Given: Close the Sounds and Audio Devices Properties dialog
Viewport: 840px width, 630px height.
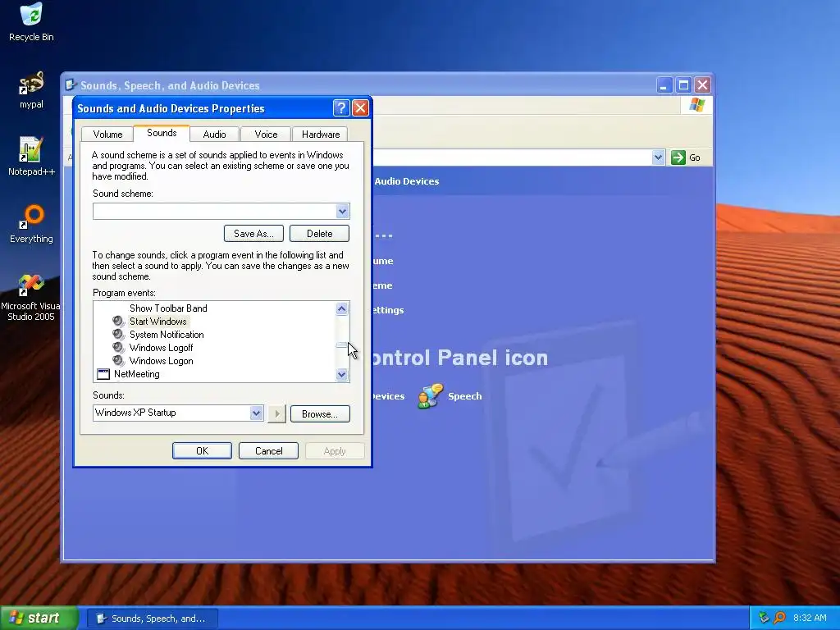Looking at the screenshot, I should (x=361, y=108).
